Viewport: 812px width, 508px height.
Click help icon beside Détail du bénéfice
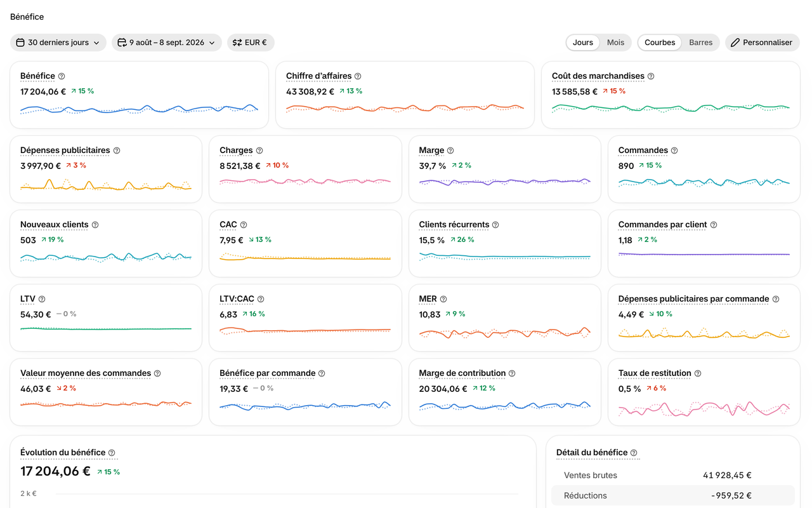pyautogui.click(x=634, y=453)
